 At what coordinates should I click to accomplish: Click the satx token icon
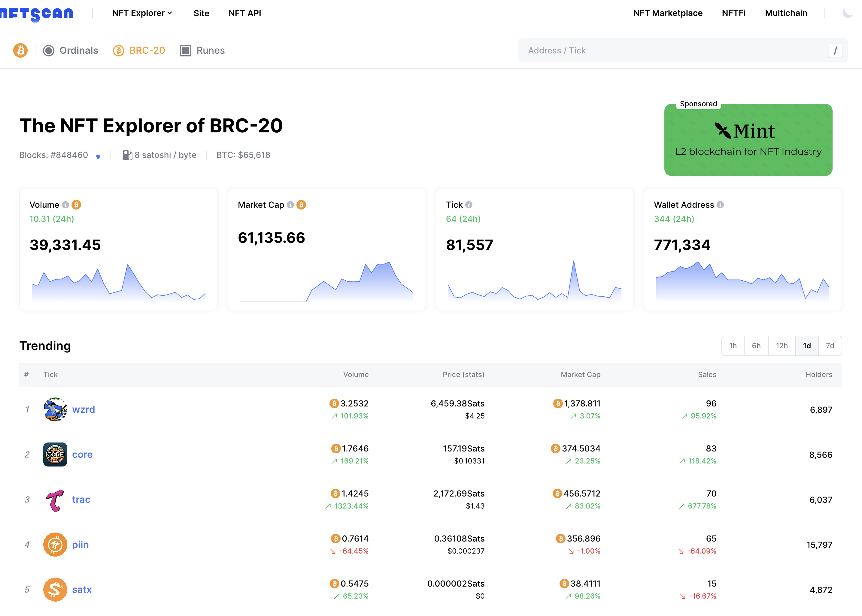[x=55, y=590]
